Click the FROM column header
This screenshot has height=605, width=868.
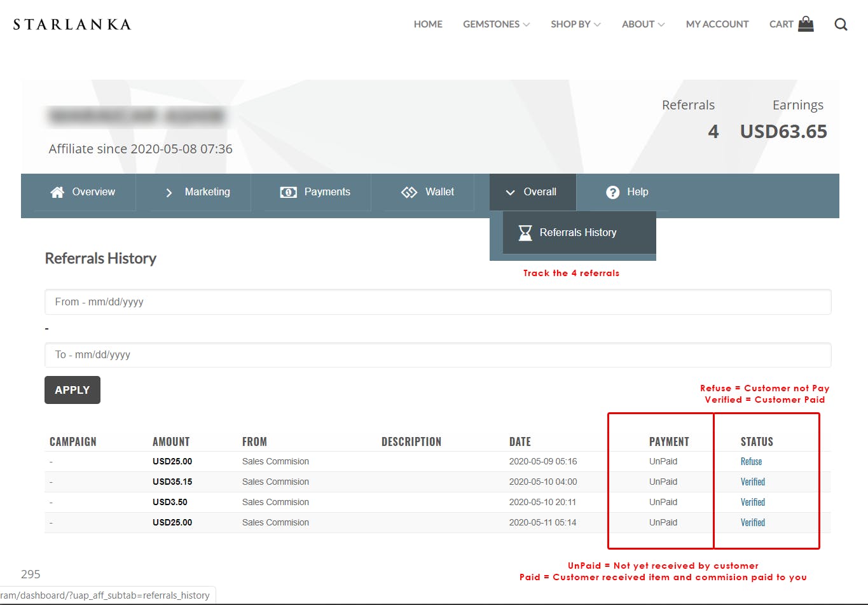tap(254, 442)
